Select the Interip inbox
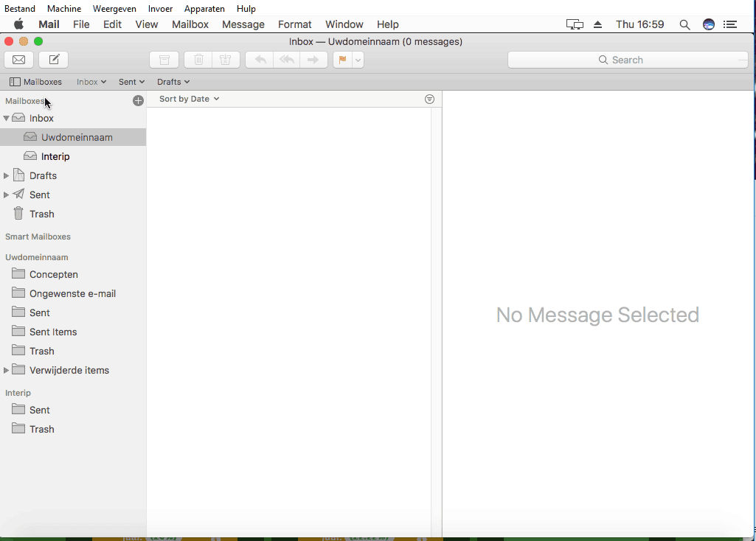The height and width of the screenshot is (541, 756). 55,156
